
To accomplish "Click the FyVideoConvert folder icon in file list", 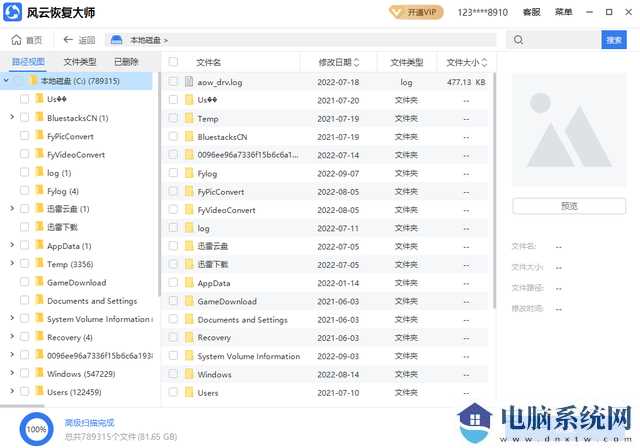I will click(x=189, y=210).
